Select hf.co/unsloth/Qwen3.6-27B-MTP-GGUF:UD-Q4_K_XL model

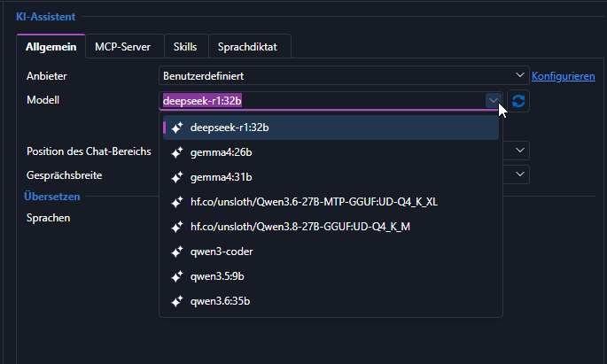(331, 202)
